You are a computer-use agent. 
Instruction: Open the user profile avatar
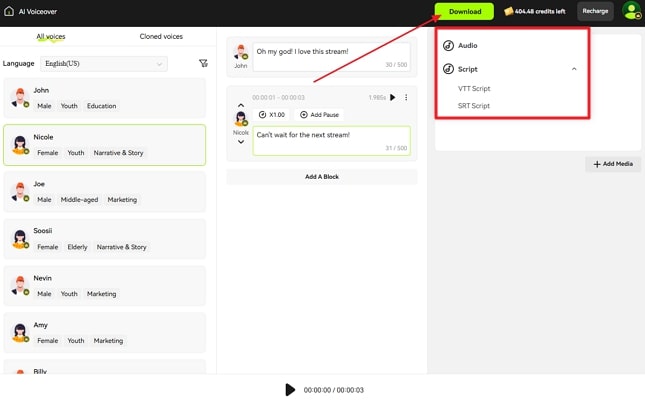tap(631, 11)
